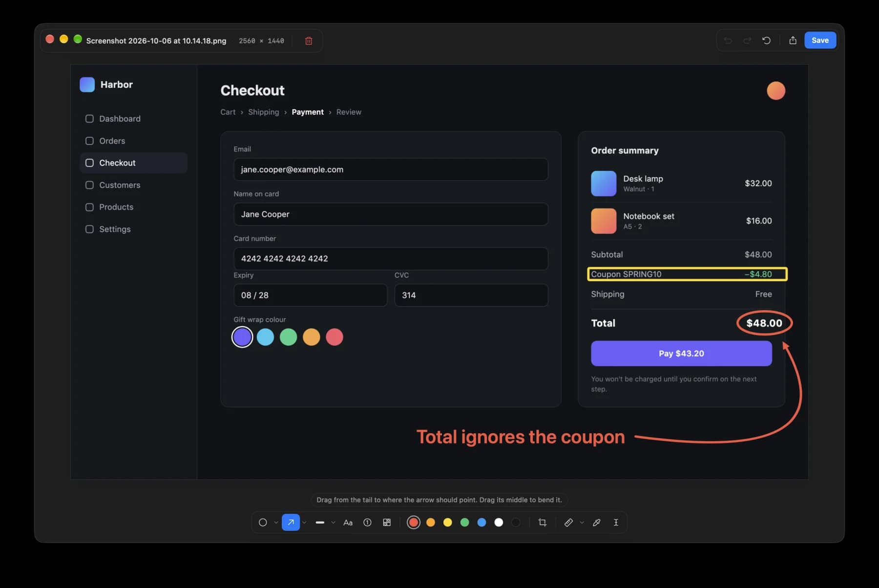The width and height of the screenshot is (879, 588).
Task: Undo the last annotation
Action: tap(728, 41)
